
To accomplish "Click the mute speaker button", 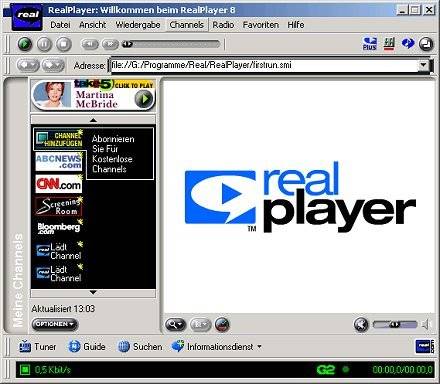I will [x=361, y=324].
